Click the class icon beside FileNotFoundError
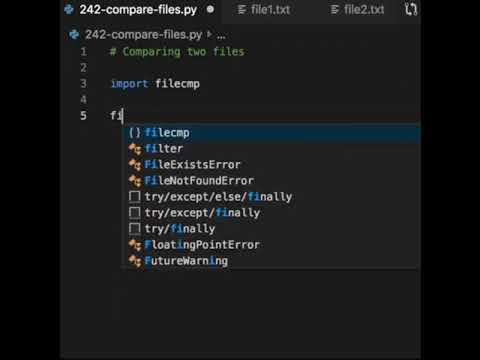Screen dimensions: 480x360 coord(135,181)
